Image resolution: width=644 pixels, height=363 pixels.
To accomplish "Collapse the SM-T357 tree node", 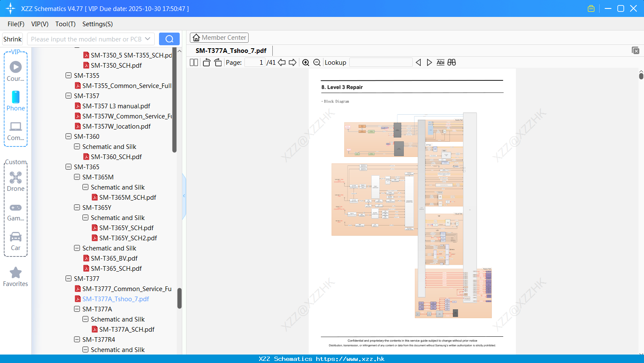I will point(69,96).
